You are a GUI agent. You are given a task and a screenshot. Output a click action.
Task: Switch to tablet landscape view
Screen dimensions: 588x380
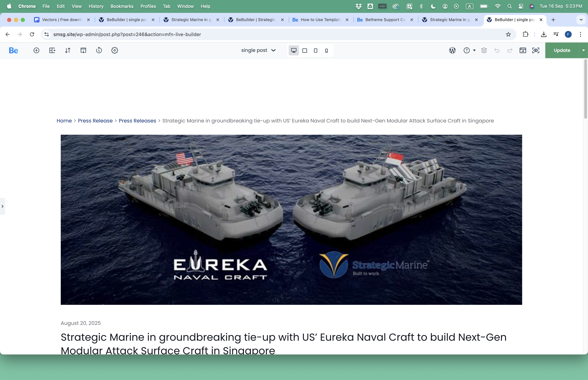coord(305,50)
